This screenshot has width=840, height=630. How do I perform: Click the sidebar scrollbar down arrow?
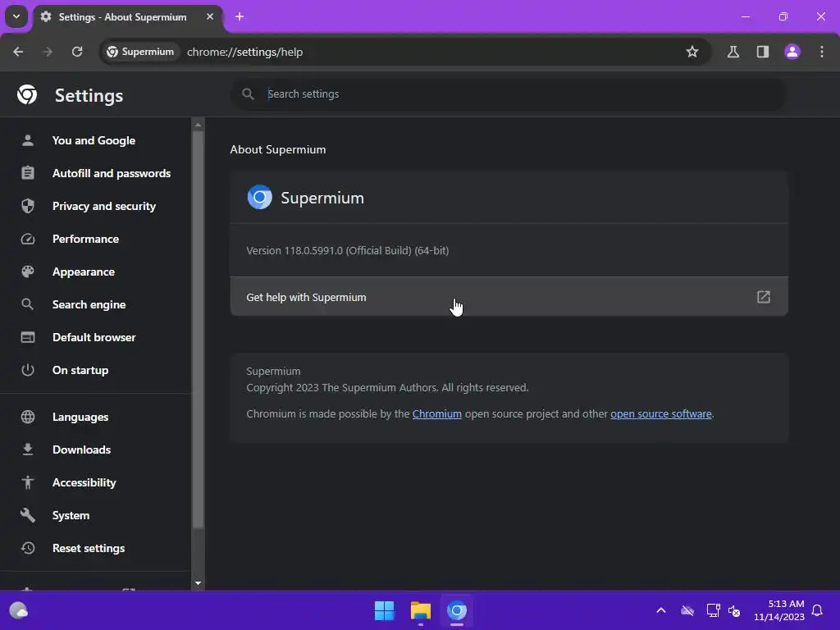[199, 583]
